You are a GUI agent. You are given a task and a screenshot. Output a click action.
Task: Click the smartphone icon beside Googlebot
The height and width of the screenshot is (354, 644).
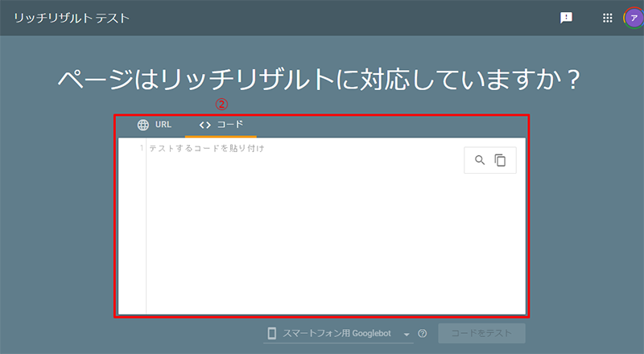pyautogui.click(x=272, y=333)
